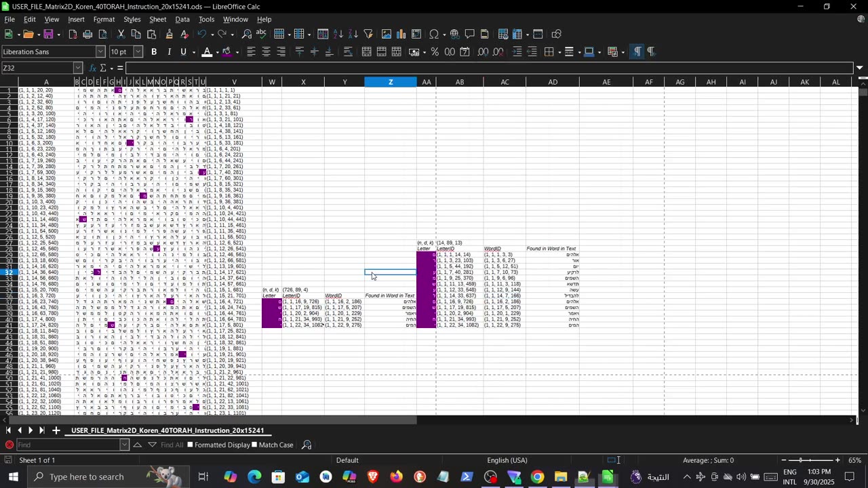Enable the Match Case checkbox
Screen dimensions: 868x488
coord(254,445)
